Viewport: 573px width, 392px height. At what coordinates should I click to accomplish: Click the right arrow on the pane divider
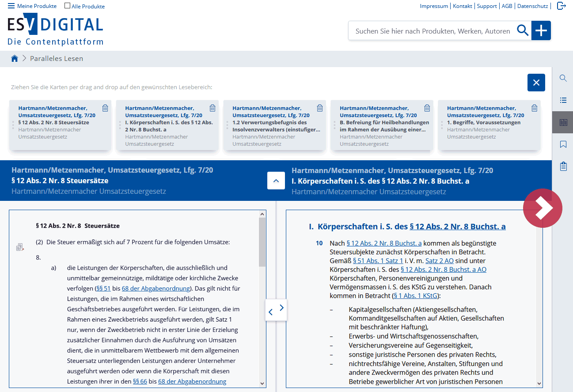[x=281, y=307]
